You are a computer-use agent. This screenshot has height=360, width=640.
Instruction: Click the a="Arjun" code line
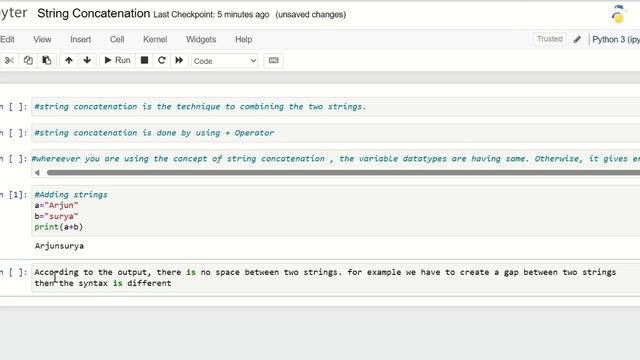(56, 205)
